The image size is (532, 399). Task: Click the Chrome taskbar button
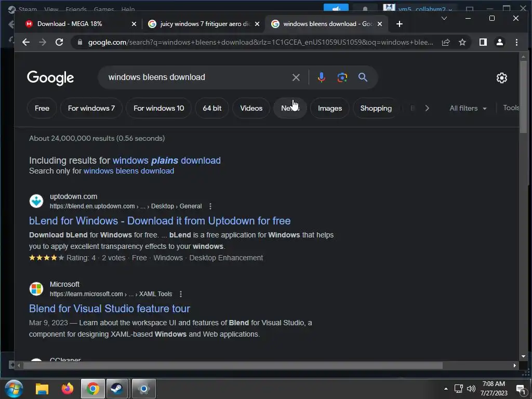tap(92, 389)
